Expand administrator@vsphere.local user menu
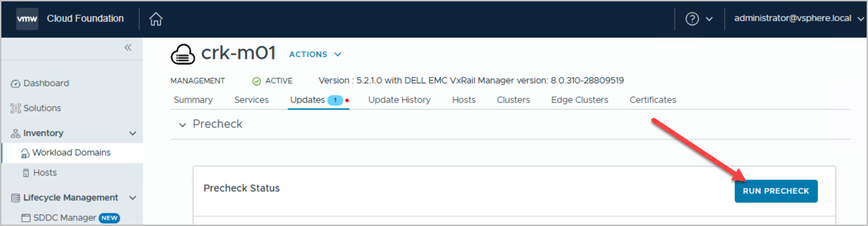The image size is (868, 226). click(798, 18)
